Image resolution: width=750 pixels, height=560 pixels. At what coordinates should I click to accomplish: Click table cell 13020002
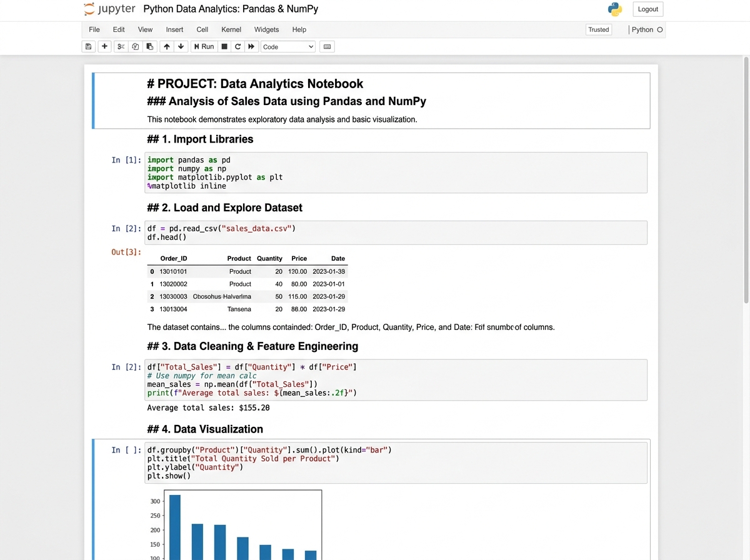pyautogui.click(x=173, y=284)
